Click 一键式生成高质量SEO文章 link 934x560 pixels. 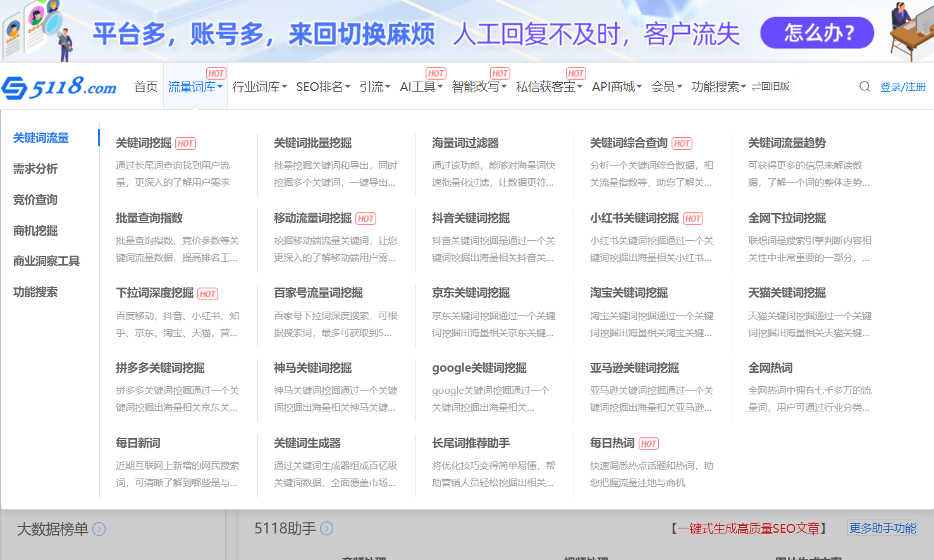pyautogui.click(x=749, y=528)
